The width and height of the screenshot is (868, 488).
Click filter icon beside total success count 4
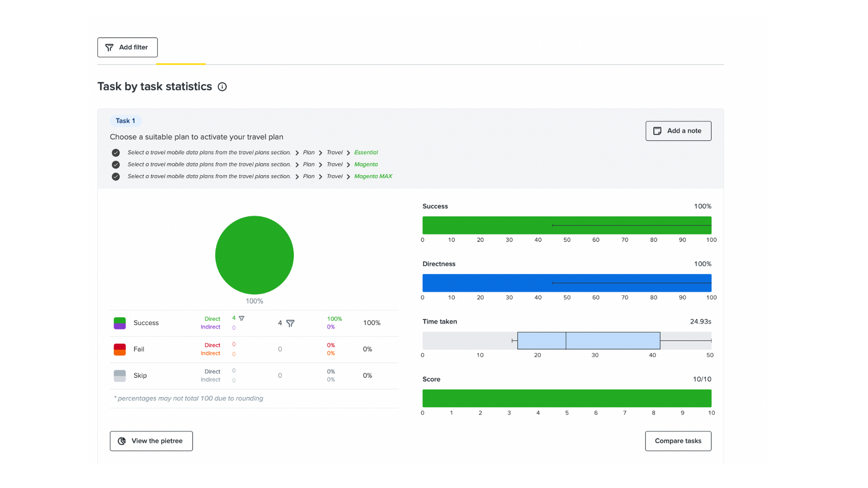point(290,323)
